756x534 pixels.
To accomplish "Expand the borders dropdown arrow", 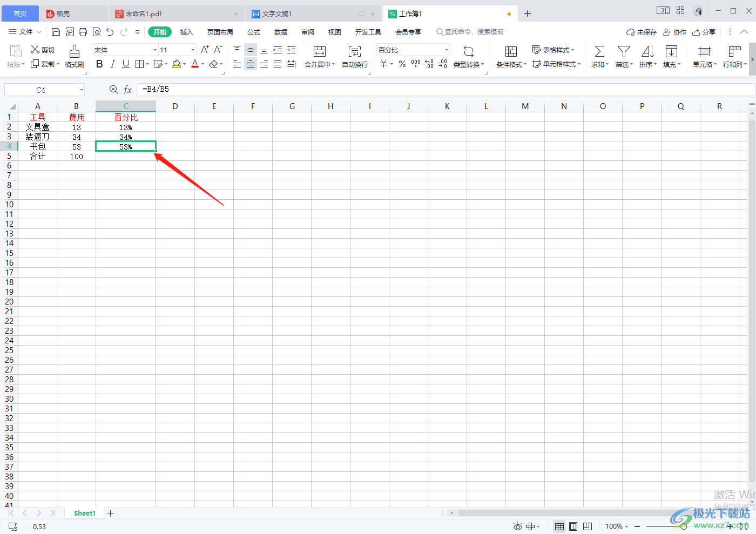I will pyautogui.click(x=147, y=64).
